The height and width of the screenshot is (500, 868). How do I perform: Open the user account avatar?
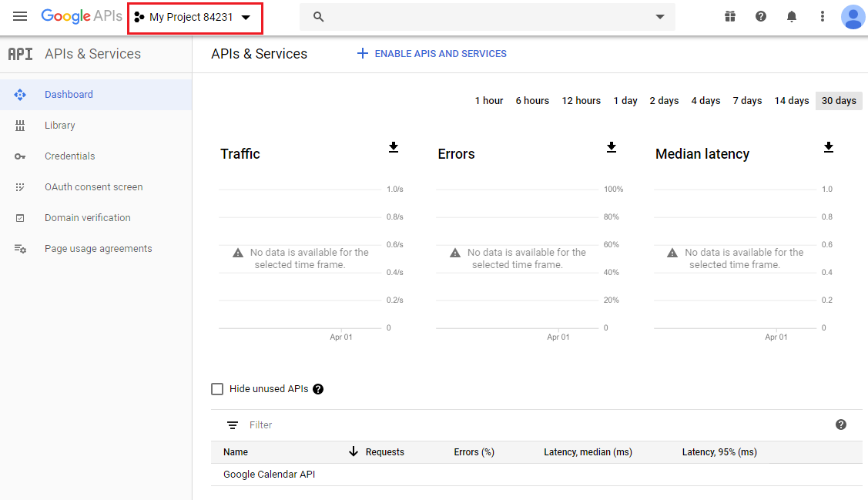click(853, 17)
